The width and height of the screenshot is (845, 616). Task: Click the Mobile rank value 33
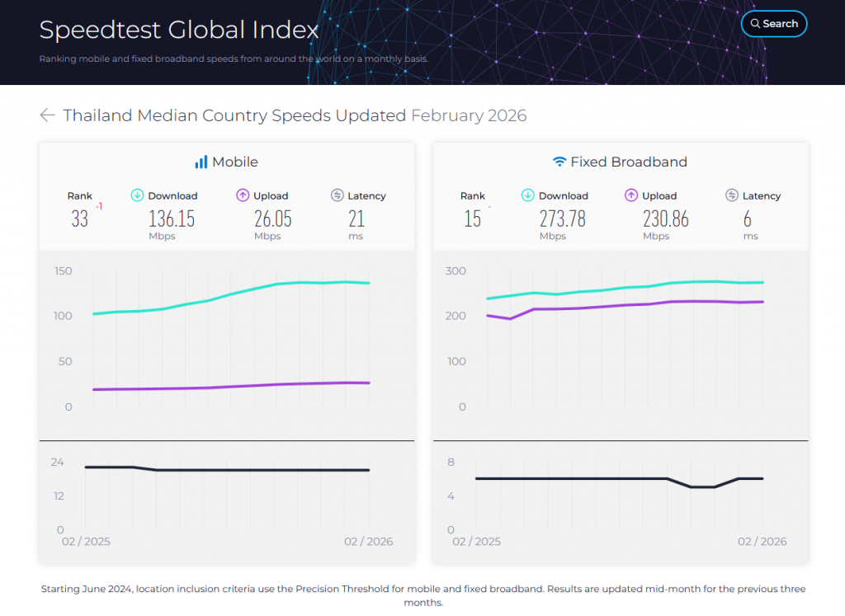click(80, 219)
